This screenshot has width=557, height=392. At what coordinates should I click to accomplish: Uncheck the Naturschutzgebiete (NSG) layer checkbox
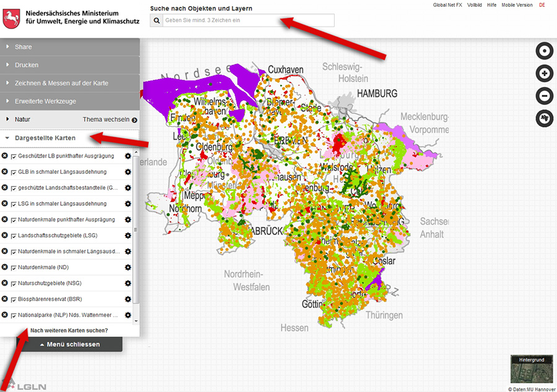click(14, 284)
